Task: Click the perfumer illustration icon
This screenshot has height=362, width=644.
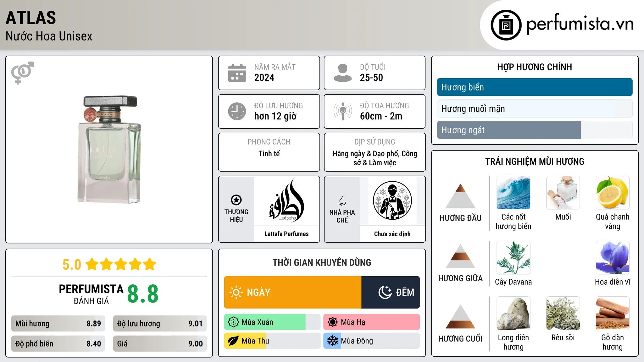Action: 392,200
